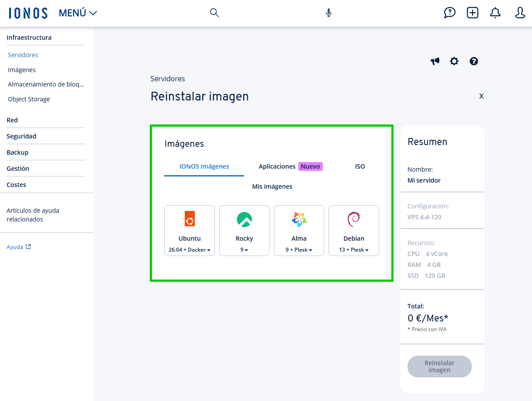Viewport: 532px width, 401px height.
Task: Open the settings gear icon
Action: [x=454, y=61]
